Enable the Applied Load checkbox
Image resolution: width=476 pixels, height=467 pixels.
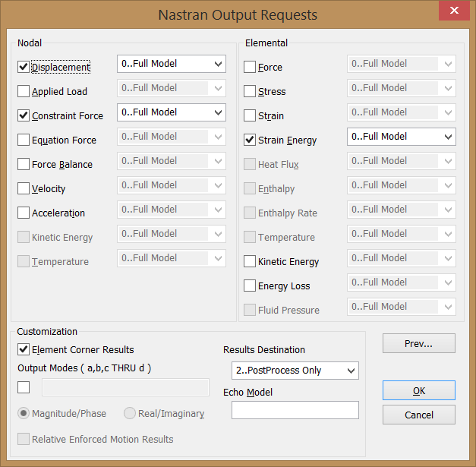tap(24, 91)
